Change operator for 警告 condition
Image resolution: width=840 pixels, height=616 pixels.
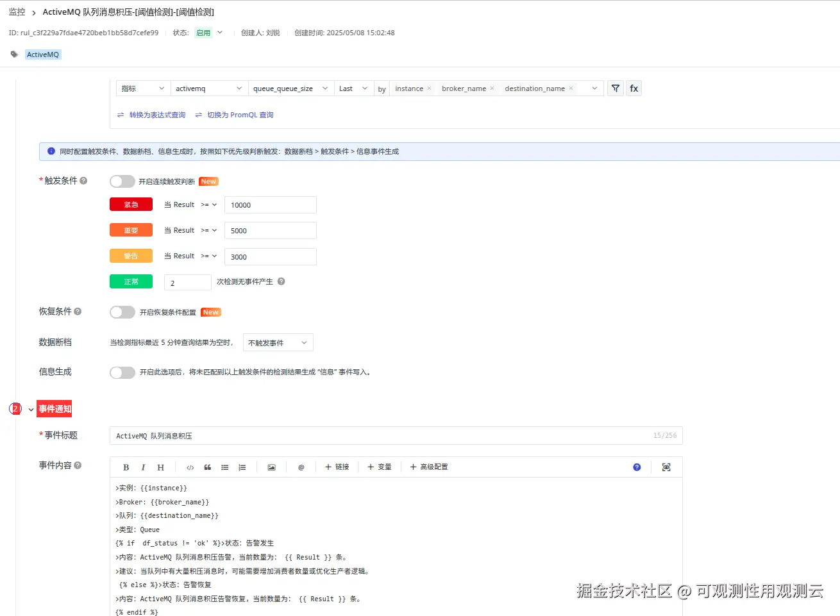click(209, 256)
